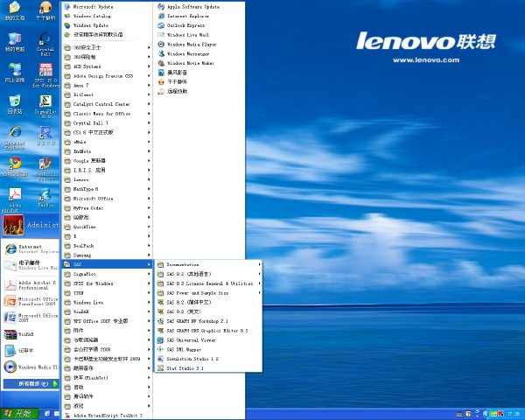Expand Adobe Design Premium CS3 folder

point(107,76)
